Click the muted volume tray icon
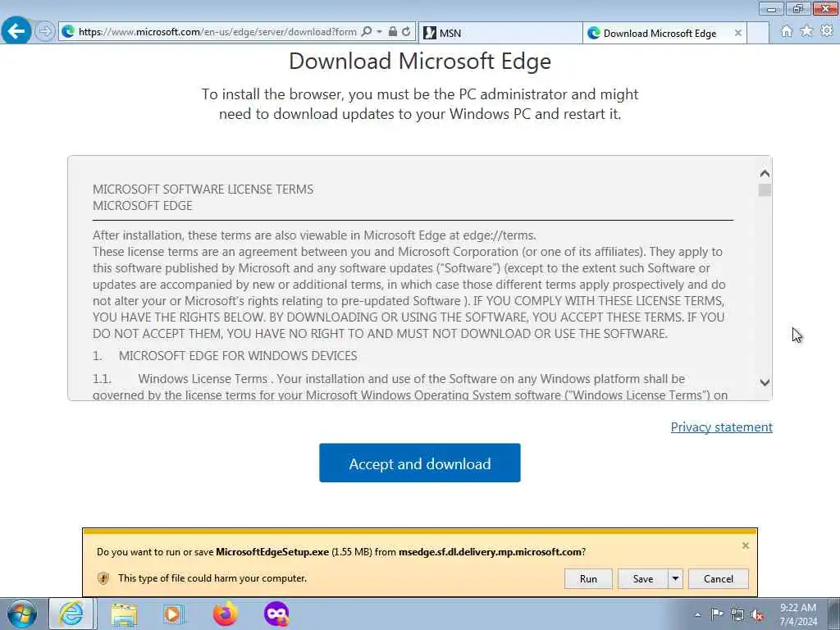840x630 pixels. (x=757, y=615)
